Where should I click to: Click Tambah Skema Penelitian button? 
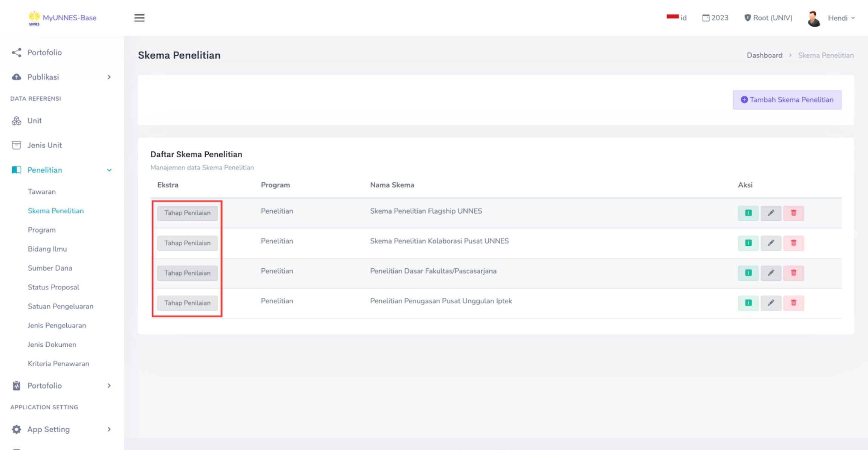pos(787,100)
